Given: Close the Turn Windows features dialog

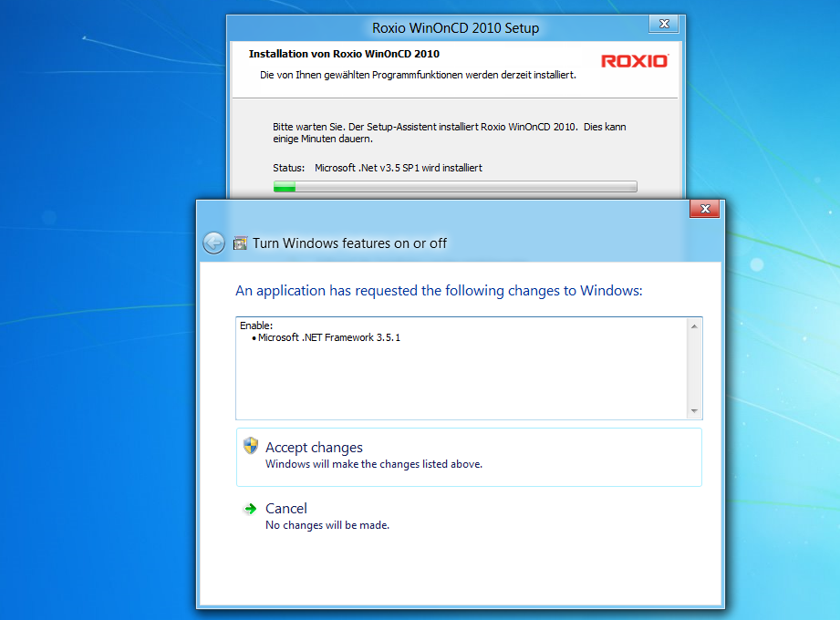Looking at the screenshot, I should pos(704,209).
